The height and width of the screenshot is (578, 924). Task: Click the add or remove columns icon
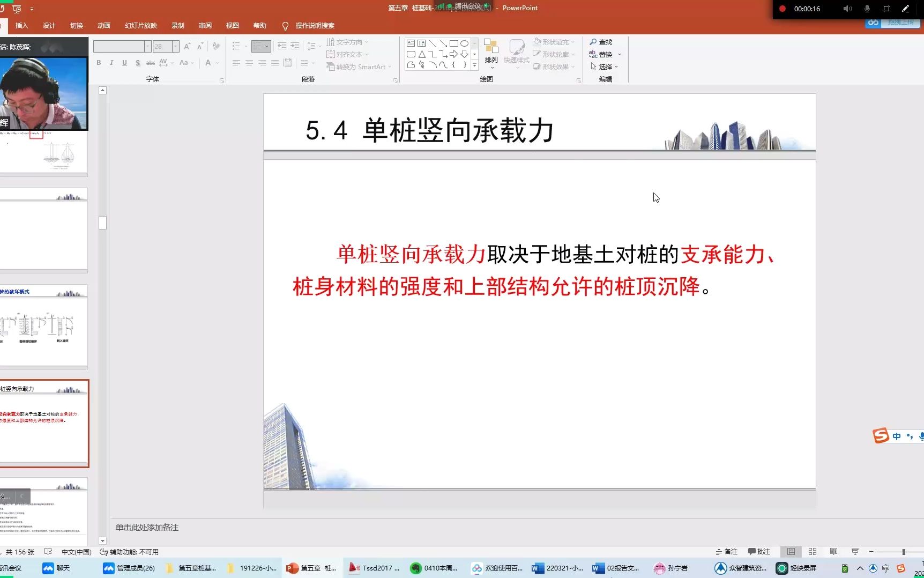[x=304, y=63]
